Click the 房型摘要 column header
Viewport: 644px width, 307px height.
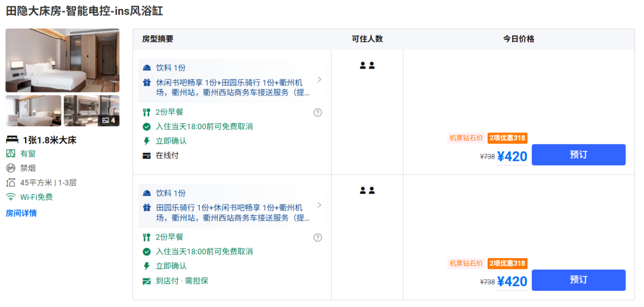(x=157, y=39)
